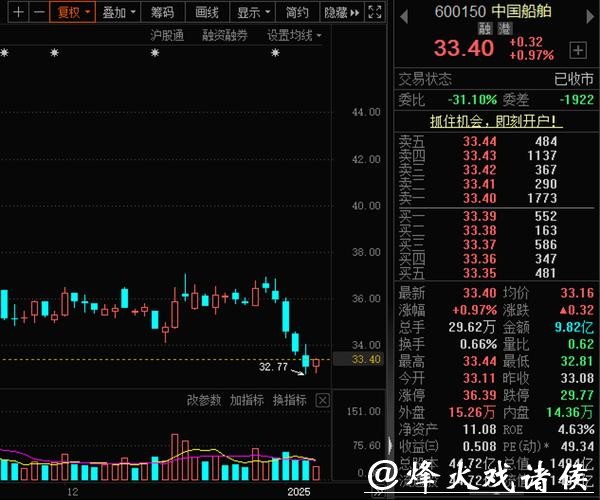Viewport: 600px width, 500px height.
Task: Close the volume indicator panel
Action: click(x=322, y=400)
